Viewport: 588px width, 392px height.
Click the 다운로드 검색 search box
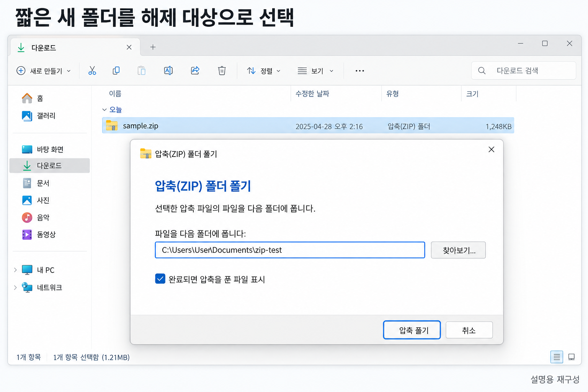524,70
